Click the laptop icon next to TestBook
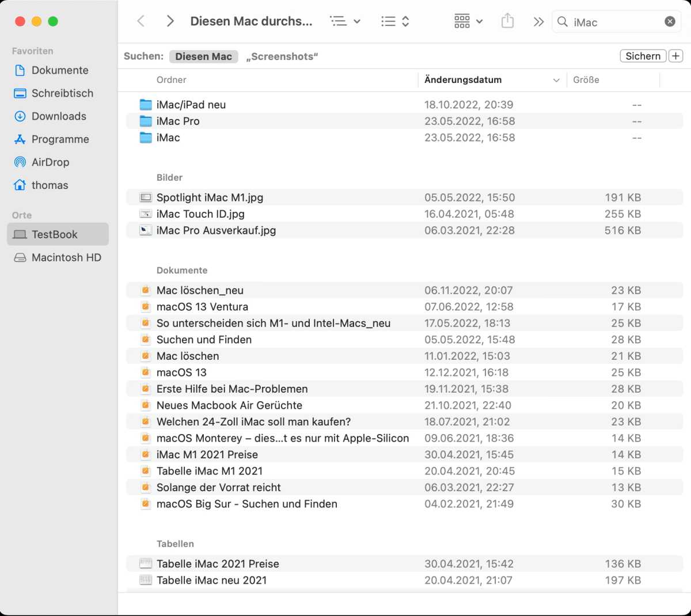The width and height of the screenshot is (691, 616). pyautogui.click(x=20, y=234)
